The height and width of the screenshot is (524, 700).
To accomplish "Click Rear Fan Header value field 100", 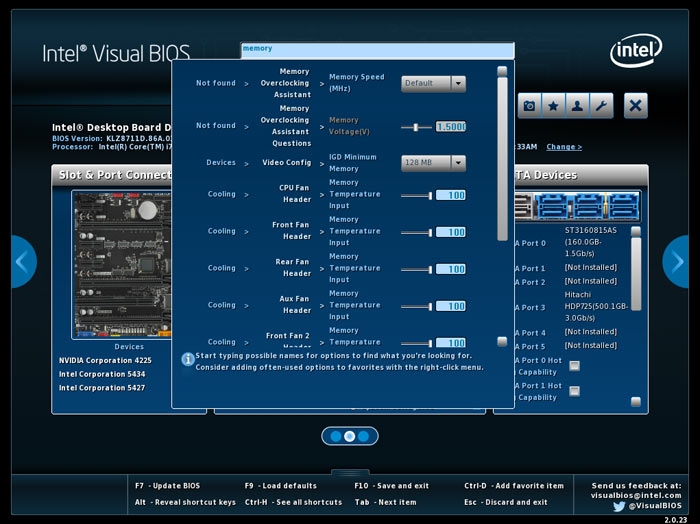I will (451, 269).
